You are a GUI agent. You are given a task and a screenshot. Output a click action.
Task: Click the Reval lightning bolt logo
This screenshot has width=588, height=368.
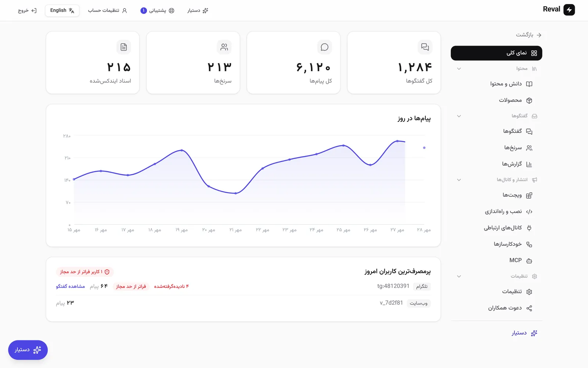569,10
